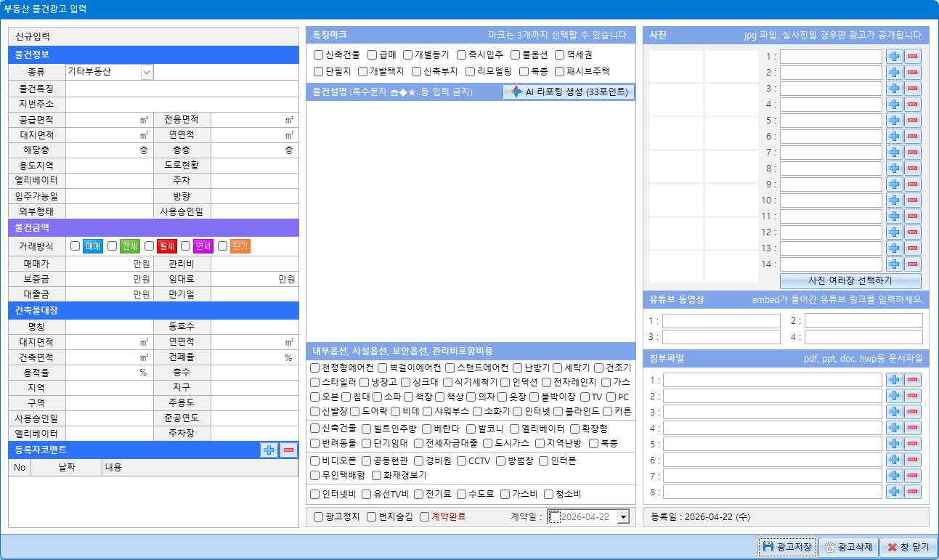Image resolution: width=939 pixels, height=560 pixels.
Task: Click the 날짜 column header in comments
Action: point(66,468)
